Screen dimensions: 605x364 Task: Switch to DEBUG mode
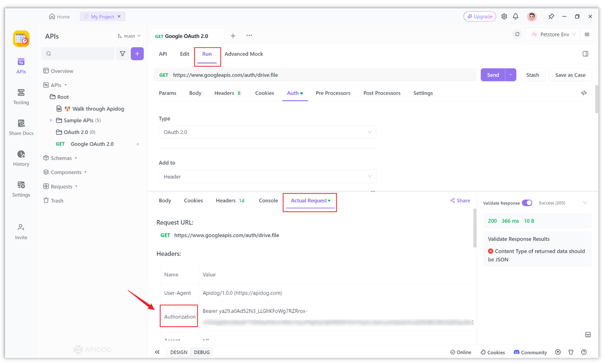[x=202, y=352]
